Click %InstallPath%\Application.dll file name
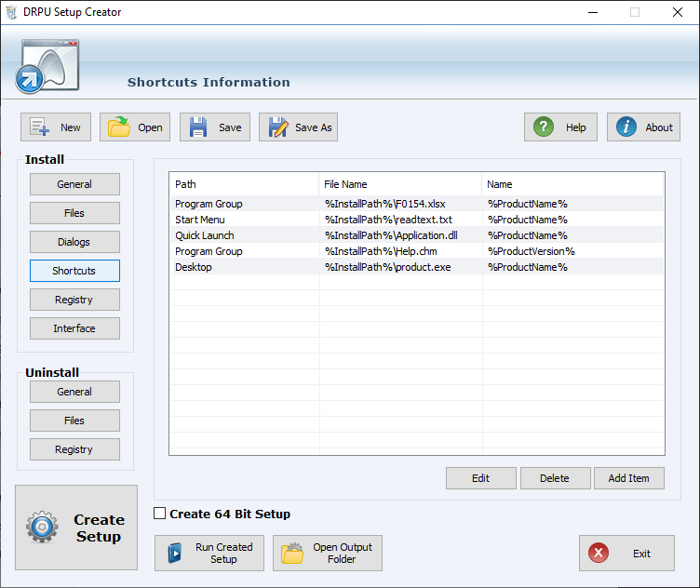The width and height of the screenshot is (700, 588). click(x=391, y=235)
